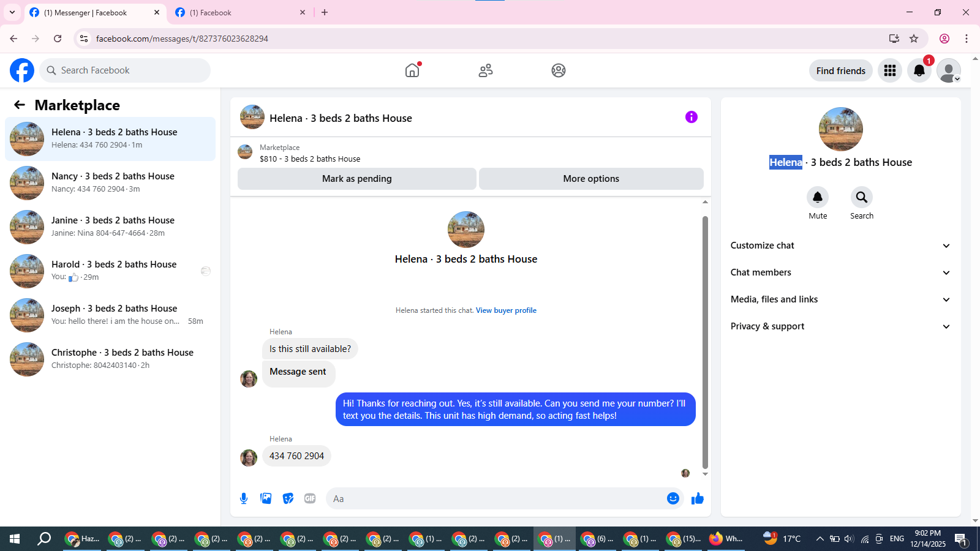
Task: Search in conversation magnifier icon
Action: click(862, 197)
